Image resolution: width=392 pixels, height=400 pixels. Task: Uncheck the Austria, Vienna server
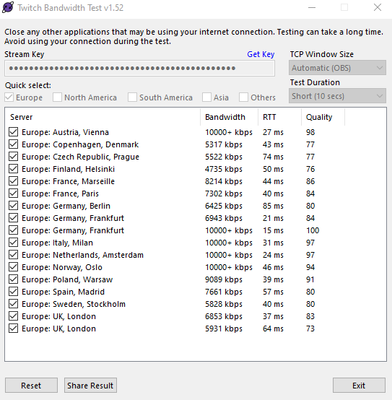pyautogui.click(x=13, y=132)
